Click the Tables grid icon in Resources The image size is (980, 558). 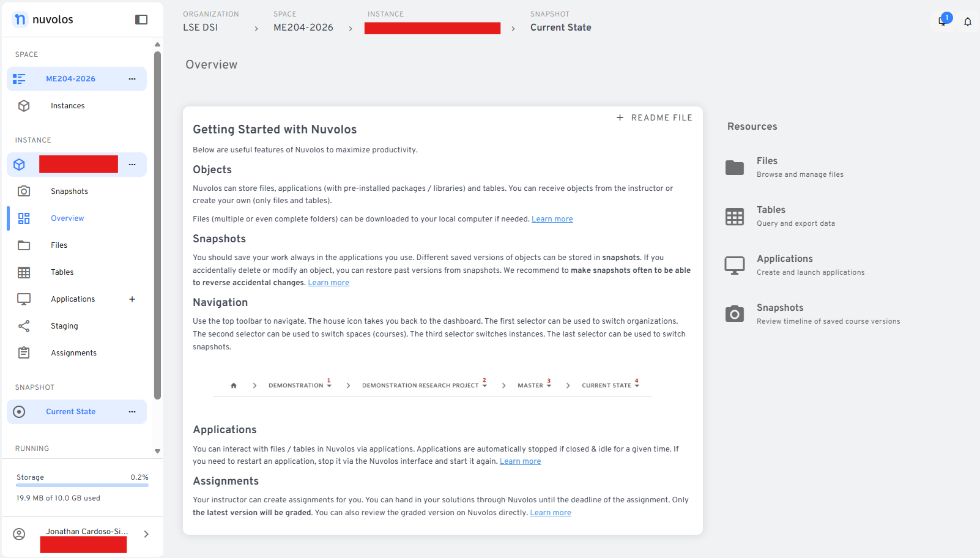click(x=735, y=216)
